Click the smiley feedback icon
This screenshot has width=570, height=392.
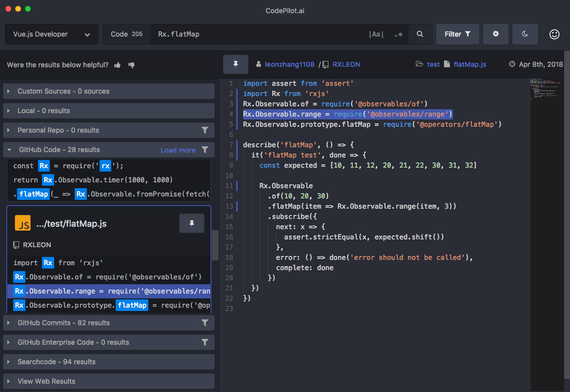554,34
